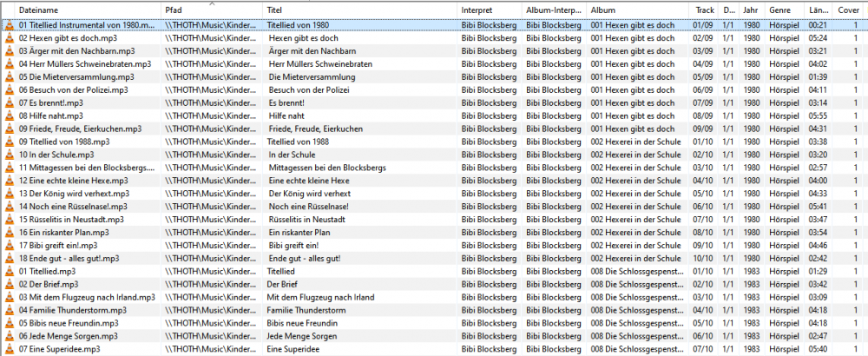Click the VLC icon beside 02 Hexen gibt es doch.mp3
The width and height of the screenshot is (868, 356).
tap(10, 38)
